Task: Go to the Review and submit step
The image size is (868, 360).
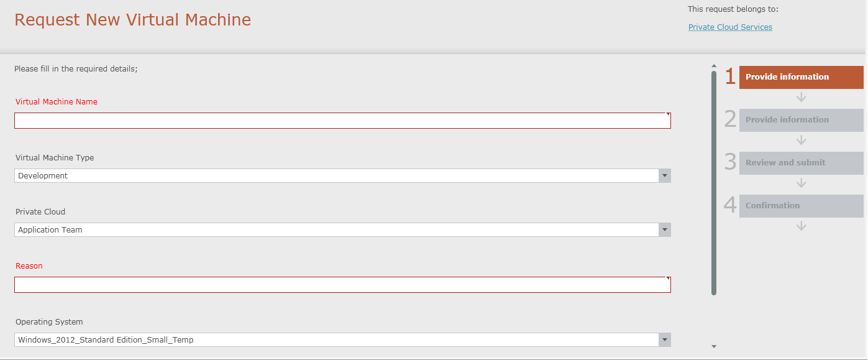Action: (x=801, y=163)
